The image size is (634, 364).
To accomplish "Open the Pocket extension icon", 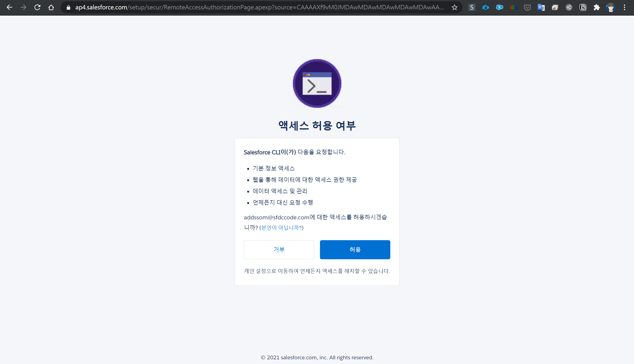I will [527, 7].
